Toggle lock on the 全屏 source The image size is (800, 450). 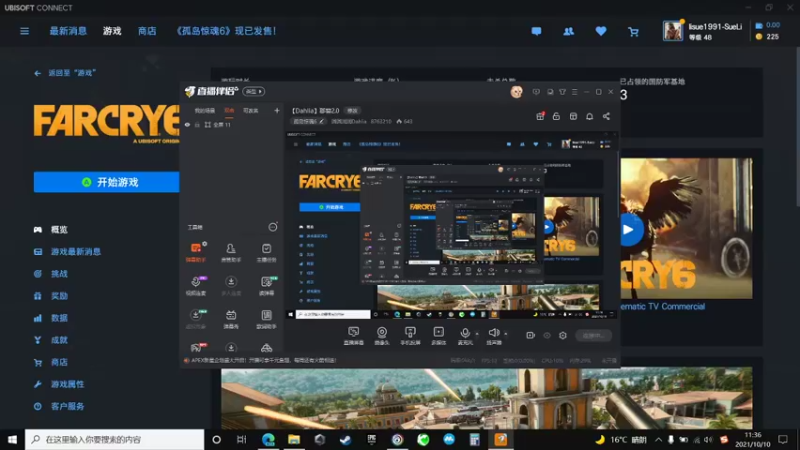[197, 124]
